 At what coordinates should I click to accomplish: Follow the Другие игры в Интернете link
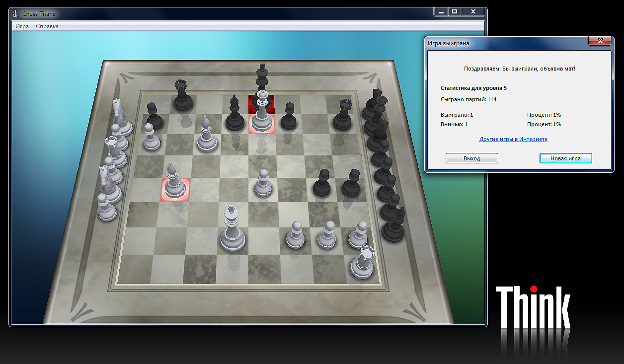tap(513, 139)
